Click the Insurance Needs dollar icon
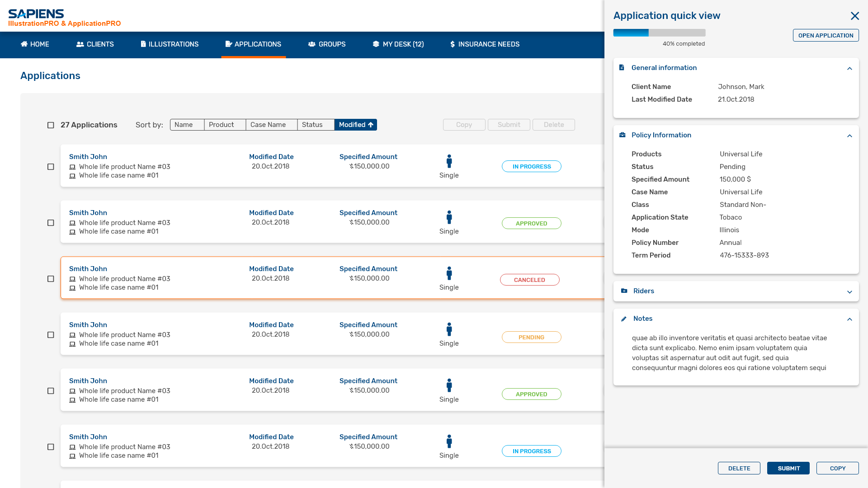Screen dimensions: 868x488 click(x=453, y=44)
